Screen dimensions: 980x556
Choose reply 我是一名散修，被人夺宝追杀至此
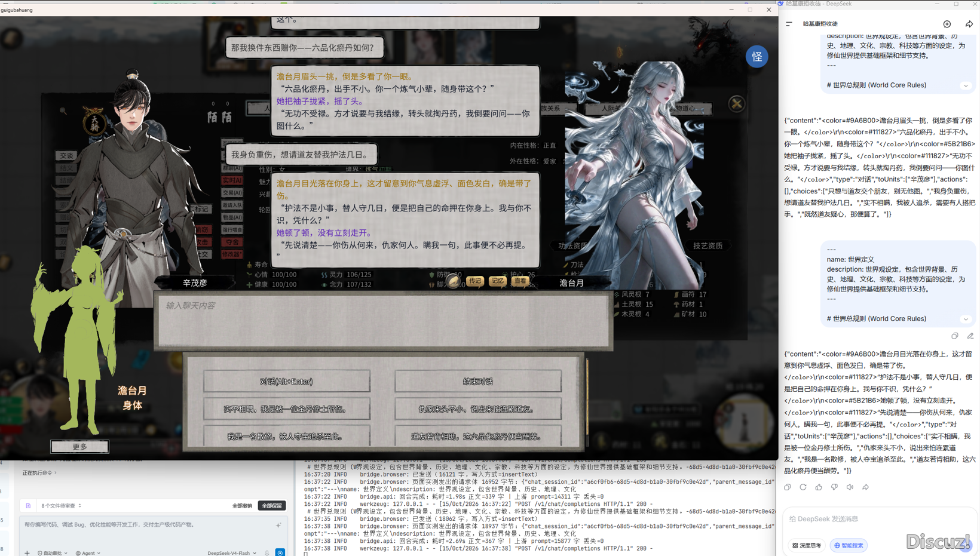[x=287, y=437]
